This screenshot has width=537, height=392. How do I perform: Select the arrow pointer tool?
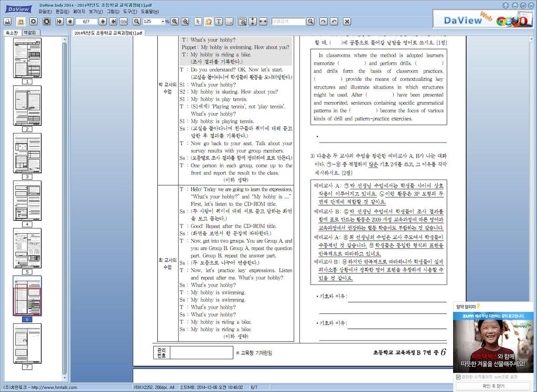click(198, 21)
